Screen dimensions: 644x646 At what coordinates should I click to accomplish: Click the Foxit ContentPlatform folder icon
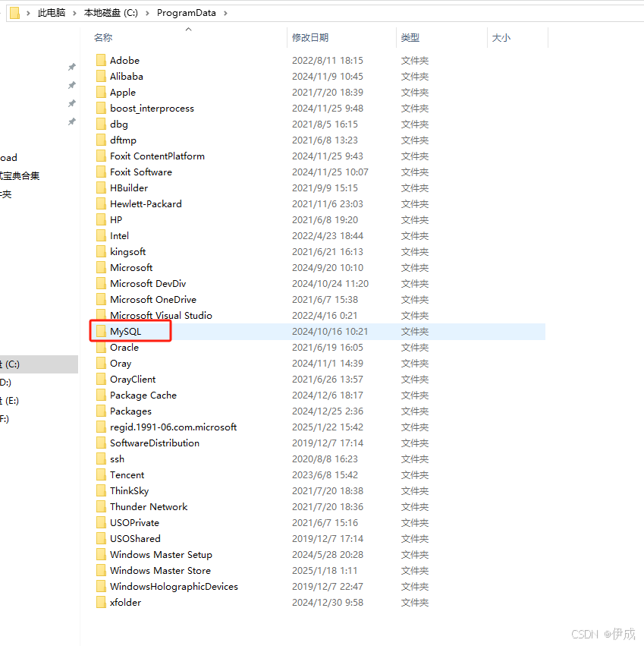[x=101, y=156]
